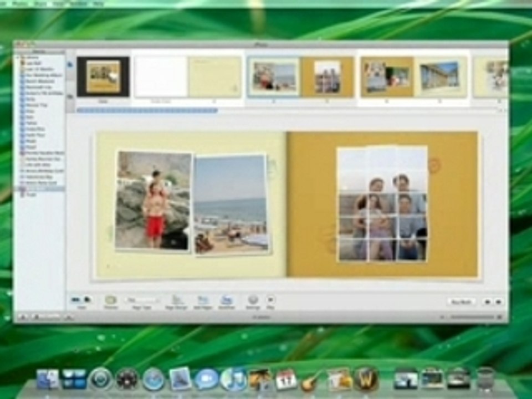532x399 pixels.
Task: Collapse the Library disclosure triangle
Action: (17, 57)
